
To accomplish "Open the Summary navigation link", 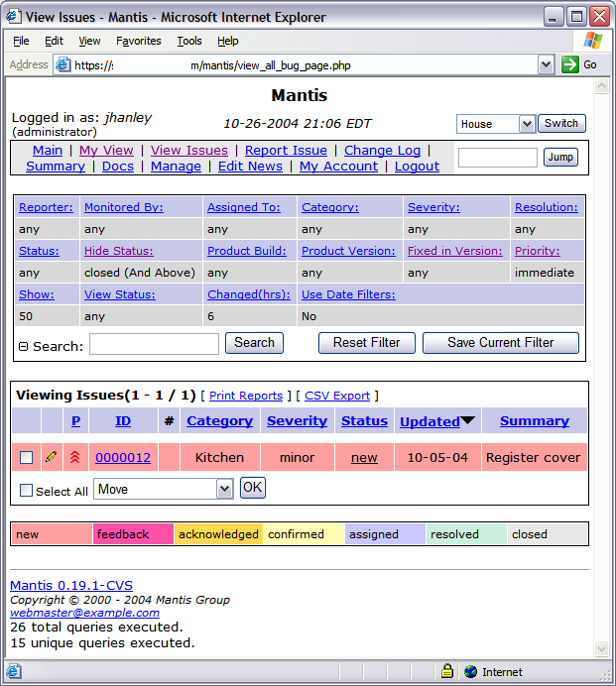I will pyautogui.click(x=56, y=167).
